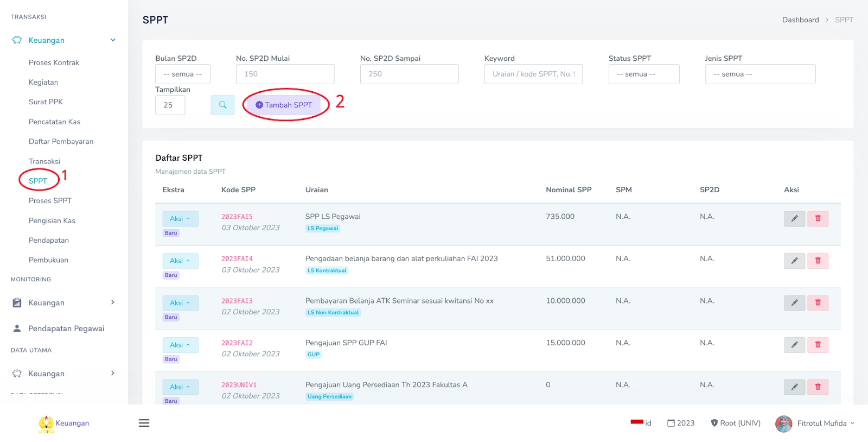Screen dimensions: 868x442
Task: Click the edit pencil for 2023FAI3
Action: click(x=794, y=302)
